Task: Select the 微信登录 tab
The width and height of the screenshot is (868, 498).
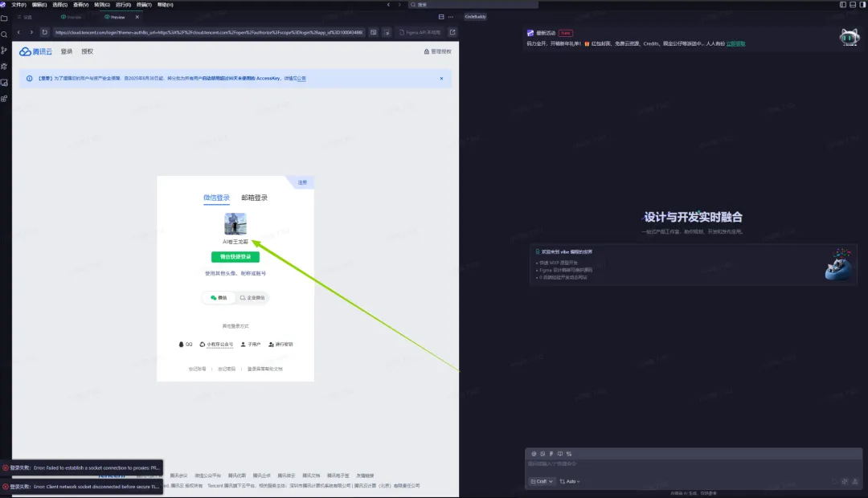Action: [216, 198]
